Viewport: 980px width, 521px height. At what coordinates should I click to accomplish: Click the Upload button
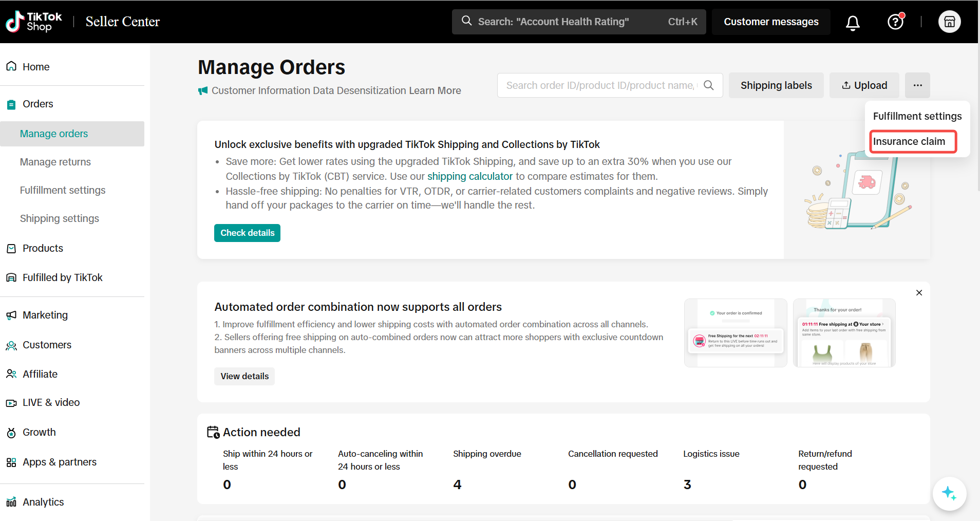pyautogui.click(x=864, y=85)
